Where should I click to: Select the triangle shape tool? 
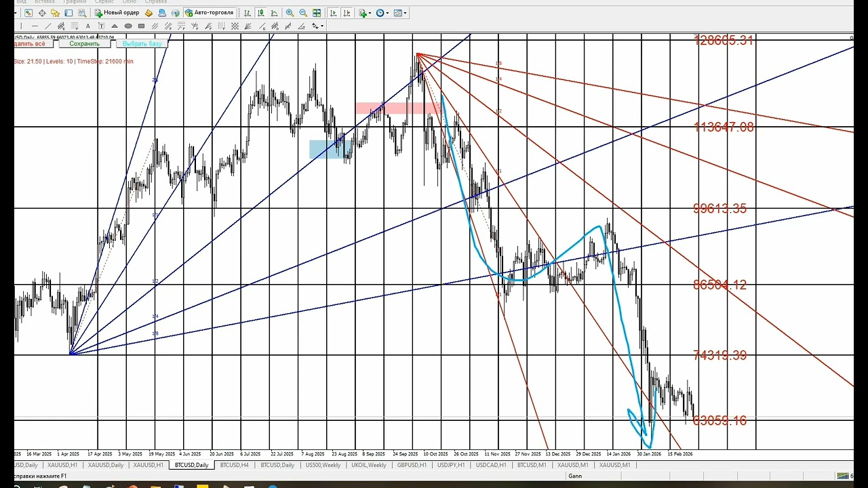pos(115,26)
